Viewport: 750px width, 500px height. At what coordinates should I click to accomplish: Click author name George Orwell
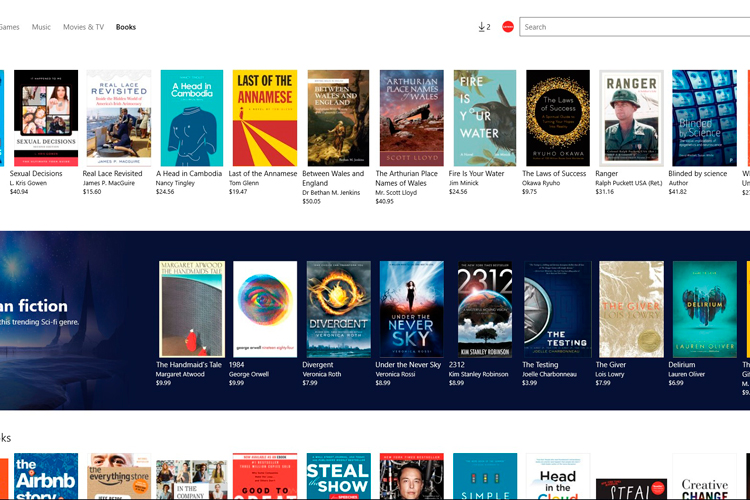(x=249, y=374)
